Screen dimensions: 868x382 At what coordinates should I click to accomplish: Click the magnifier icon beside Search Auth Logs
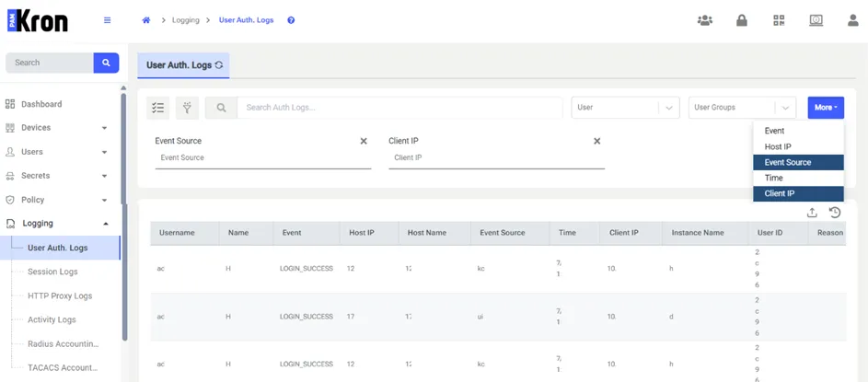coord(221,108)
